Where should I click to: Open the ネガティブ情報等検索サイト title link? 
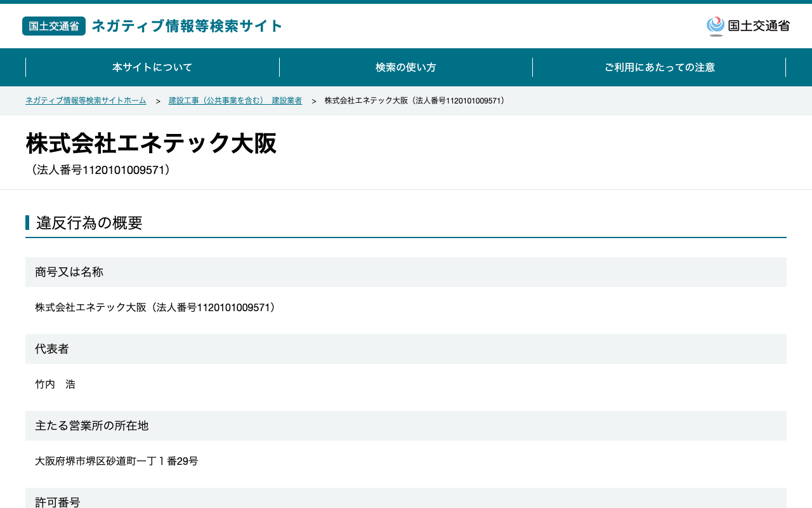[187, 26]
